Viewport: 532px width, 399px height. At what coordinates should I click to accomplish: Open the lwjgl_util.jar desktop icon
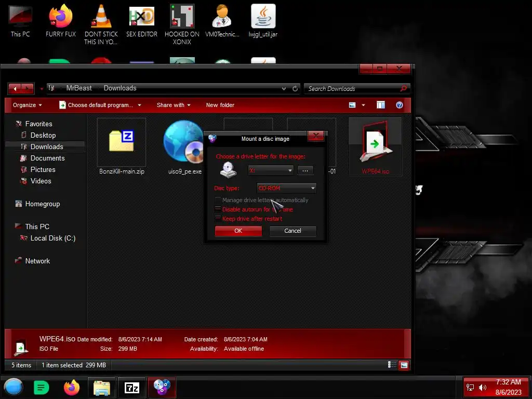(x=263, y=21)
